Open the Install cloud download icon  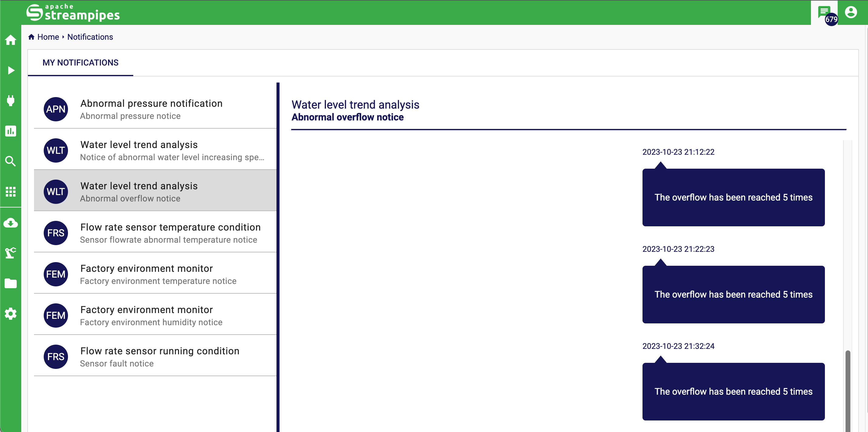[10, 223]
